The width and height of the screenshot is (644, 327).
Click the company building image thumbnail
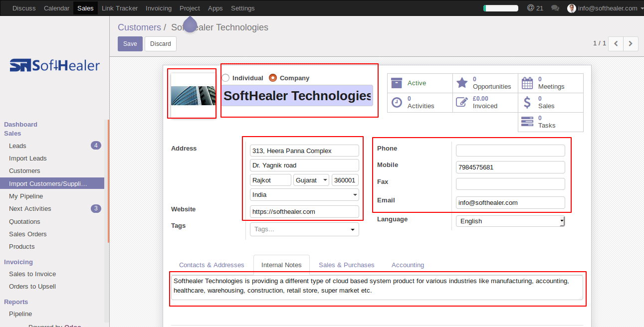tap(193, 95)
